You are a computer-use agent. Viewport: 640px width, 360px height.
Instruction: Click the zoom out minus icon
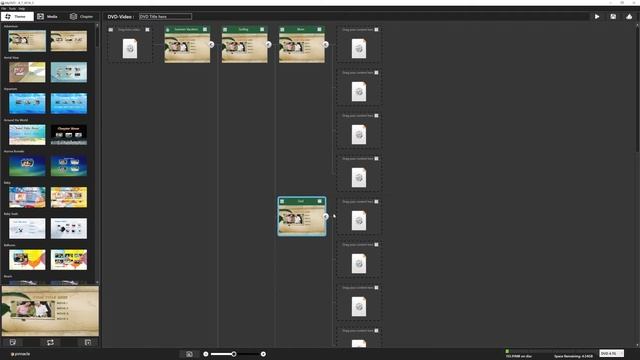[206, 354]
